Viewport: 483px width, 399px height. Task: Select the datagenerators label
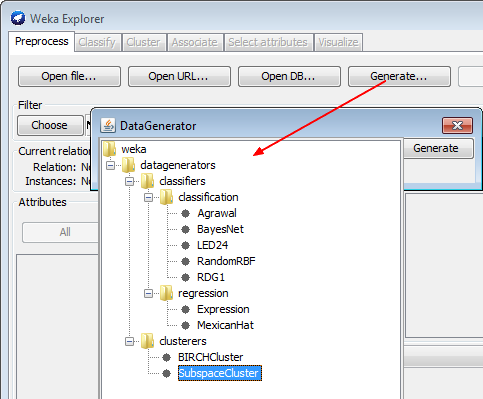(x=178, y=165)
